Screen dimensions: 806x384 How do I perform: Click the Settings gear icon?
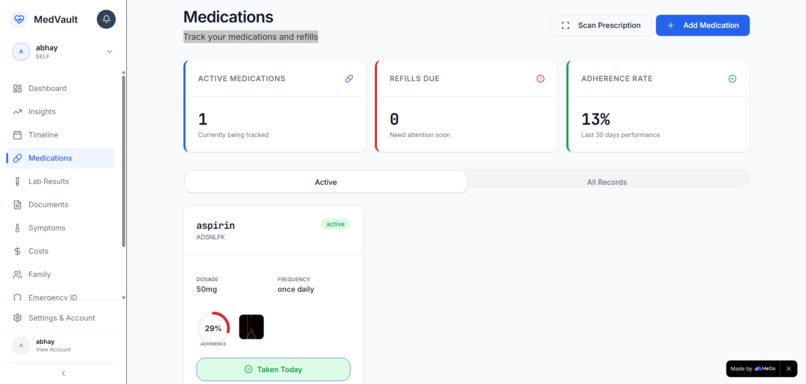coord(17,318)
